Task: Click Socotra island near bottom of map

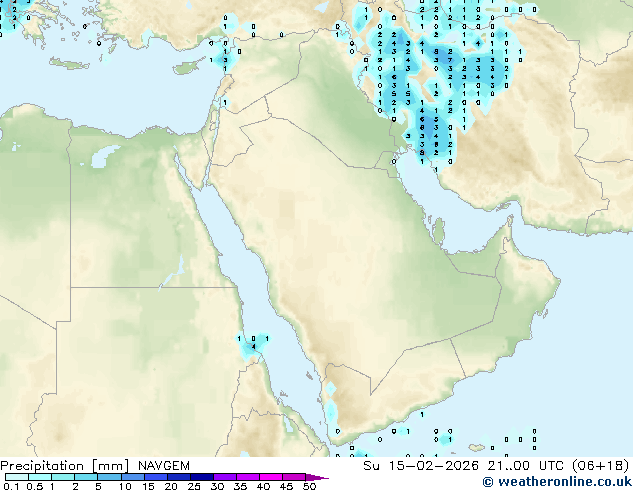Action: (x=477, y=448)
